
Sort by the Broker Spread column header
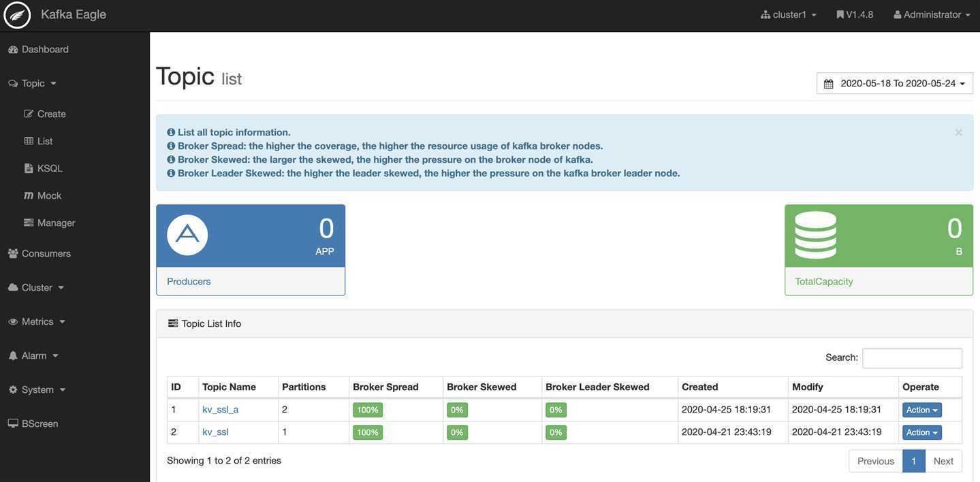point(396,387)
